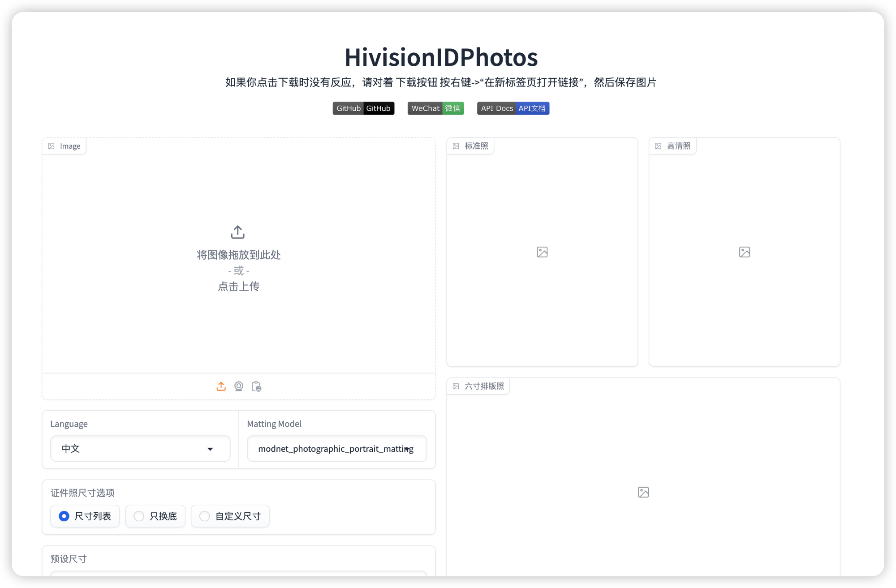Click Image upload drop zone
The height and width of the screenshot is (588, 896).
tap(238, 257)
